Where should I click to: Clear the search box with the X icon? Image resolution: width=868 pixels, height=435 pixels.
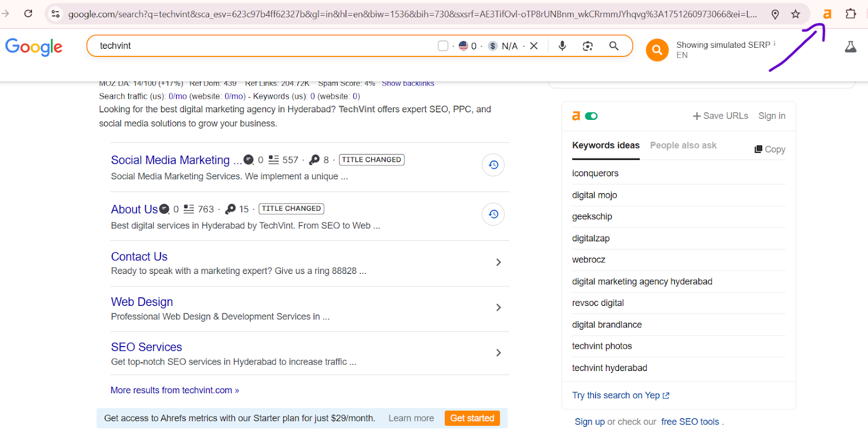pos(534,46)
